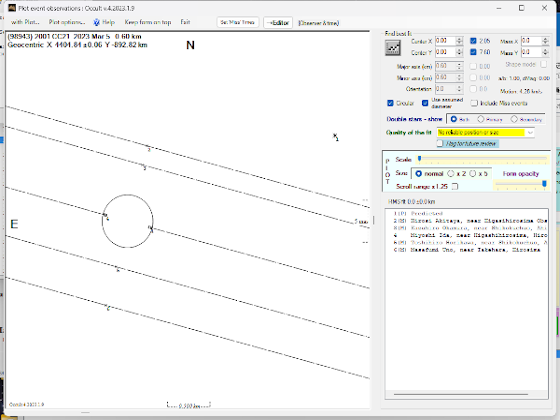Click the Set Miss Times button
This screenshot has width=560, height=420.
tap(238, 22)
